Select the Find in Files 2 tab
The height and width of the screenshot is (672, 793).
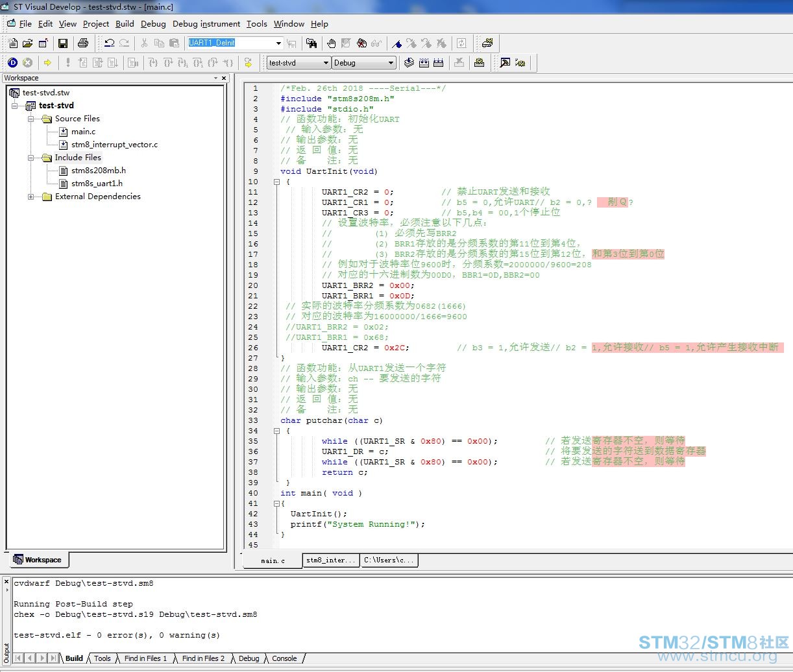click(x=203, y=658)
